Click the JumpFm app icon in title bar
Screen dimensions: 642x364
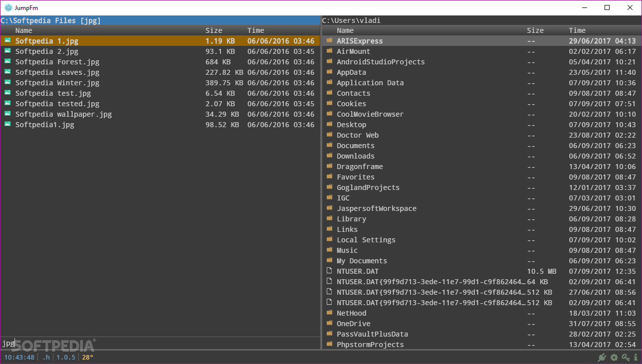click(x=8, y=7)
